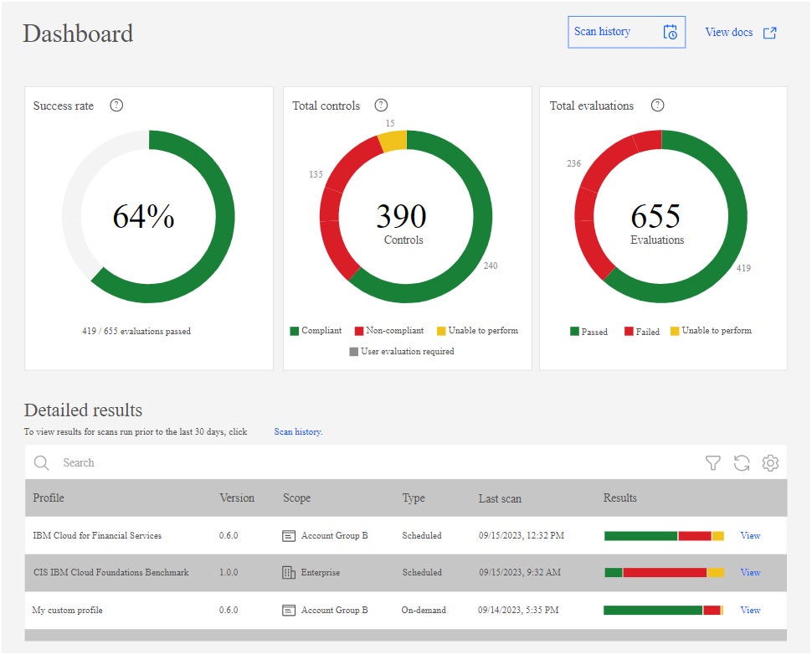The height and width of the screenshot is (655, 812).
Task: Open table settings gear icon
Action: pyautogui.click(x=770, y=462)
